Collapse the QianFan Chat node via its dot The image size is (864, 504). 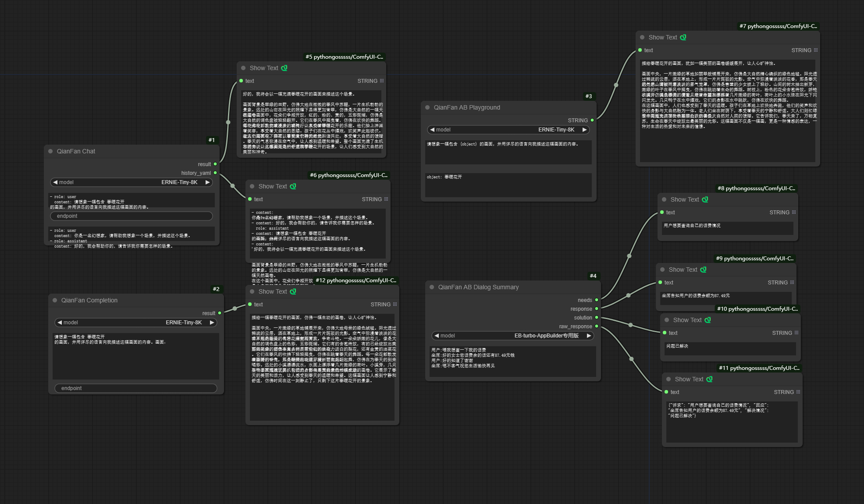click(50, 151)
